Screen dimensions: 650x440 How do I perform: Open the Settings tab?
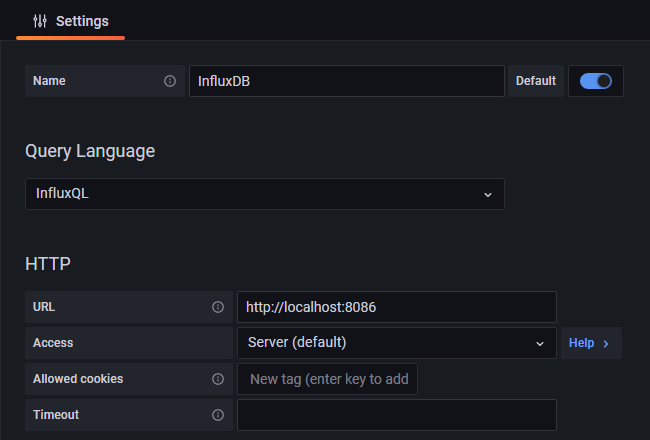(70, 21)
